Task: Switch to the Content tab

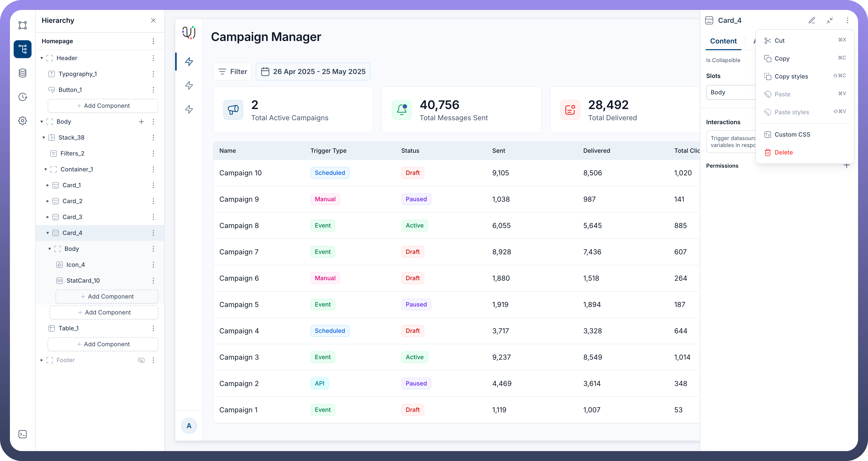Action: click(x=723, y=41)
